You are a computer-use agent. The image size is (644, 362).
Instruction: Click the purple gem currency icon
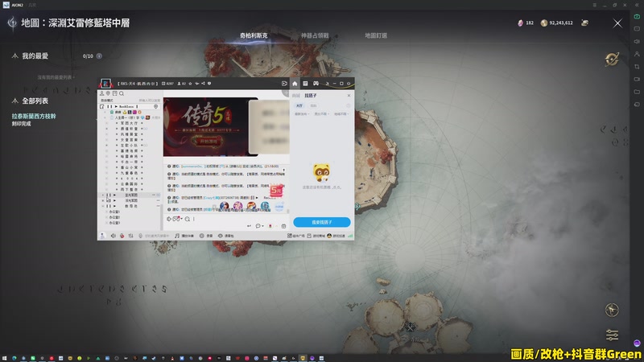tap(520, 23)
